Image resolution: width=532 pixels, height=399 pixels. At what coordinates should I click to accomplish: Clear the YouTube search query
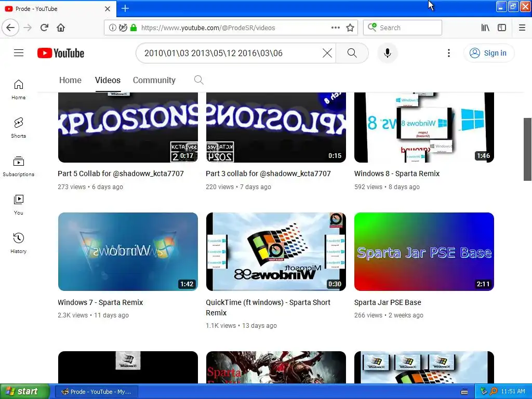(327, 53)
